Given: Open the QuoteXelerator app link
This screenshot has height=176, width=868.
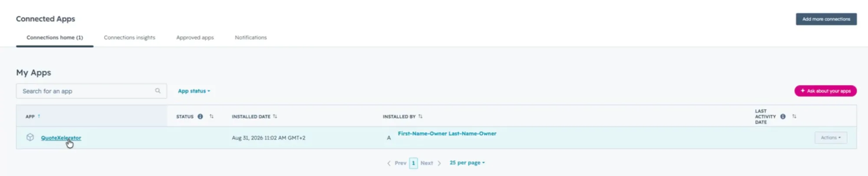Looking at the screenshot, I should [61, 138].
